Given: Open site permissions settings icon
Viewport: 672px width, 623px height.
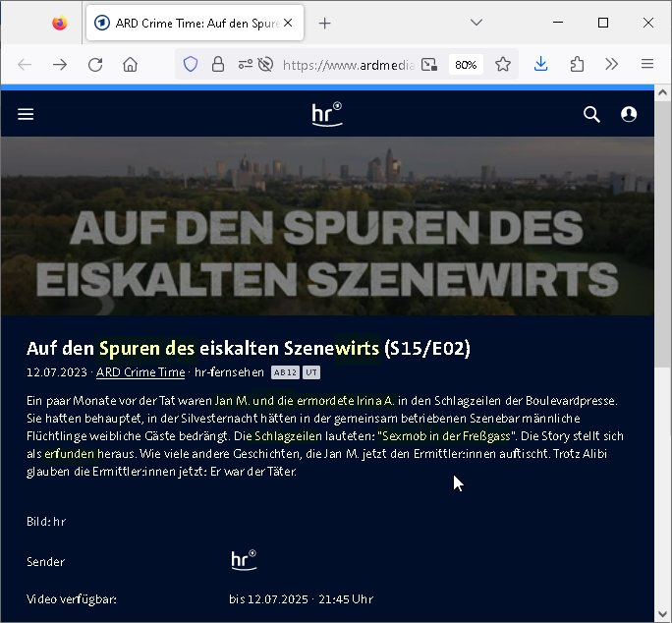Looking at the screenshot, I should (246, 65).
